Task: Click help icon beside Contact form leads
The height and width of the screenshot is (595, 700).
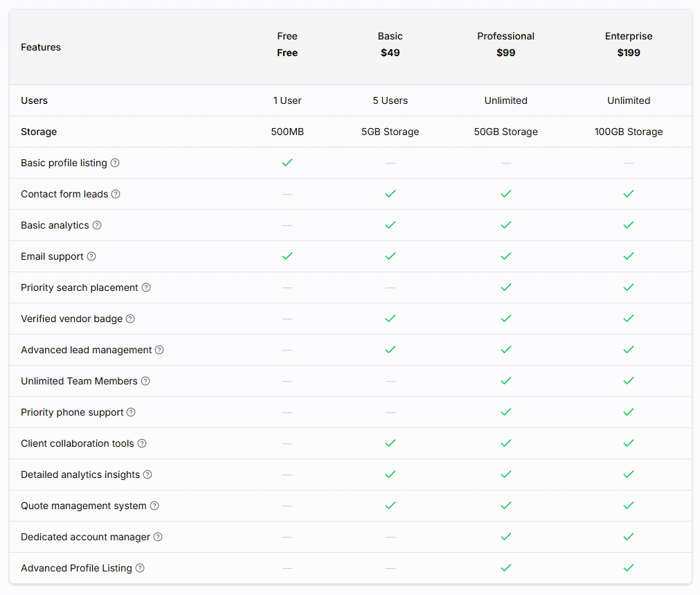Action: tap(116, 194)
